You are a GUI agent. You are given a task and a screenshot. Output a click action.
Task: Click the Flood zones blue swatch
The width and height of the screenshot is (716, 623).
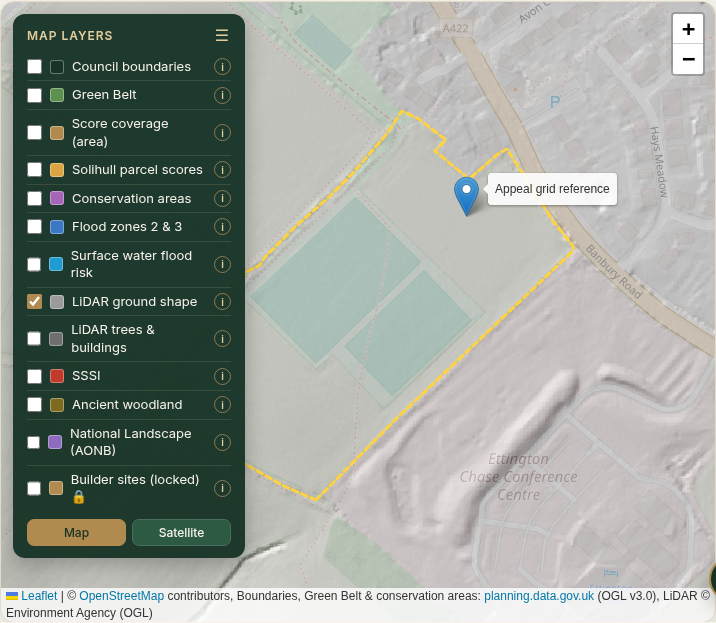57,227
